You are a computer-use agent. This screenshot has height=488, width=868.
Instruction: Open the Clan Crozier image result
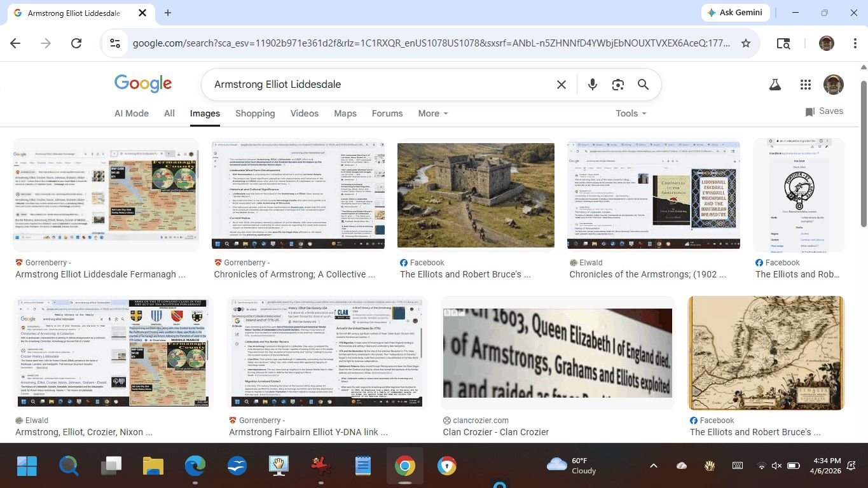(557, 353)
